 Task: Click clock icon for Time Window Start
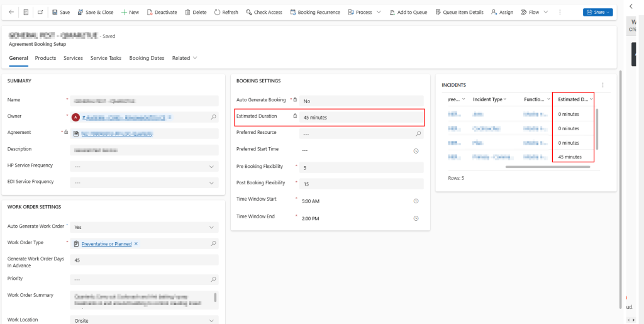(x=416, y=201)
